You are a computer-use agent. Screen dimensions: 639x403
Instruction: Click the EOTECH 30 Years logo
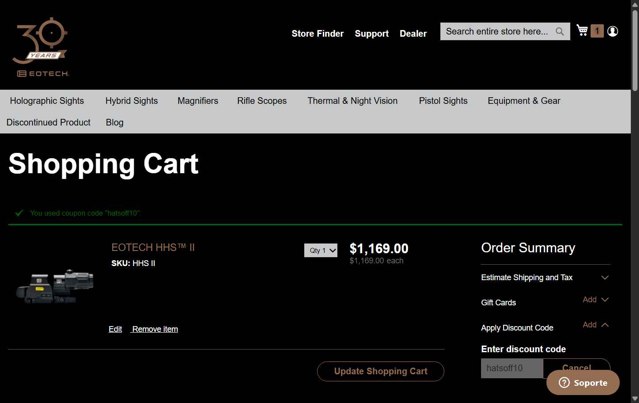(x=40, y=47)
